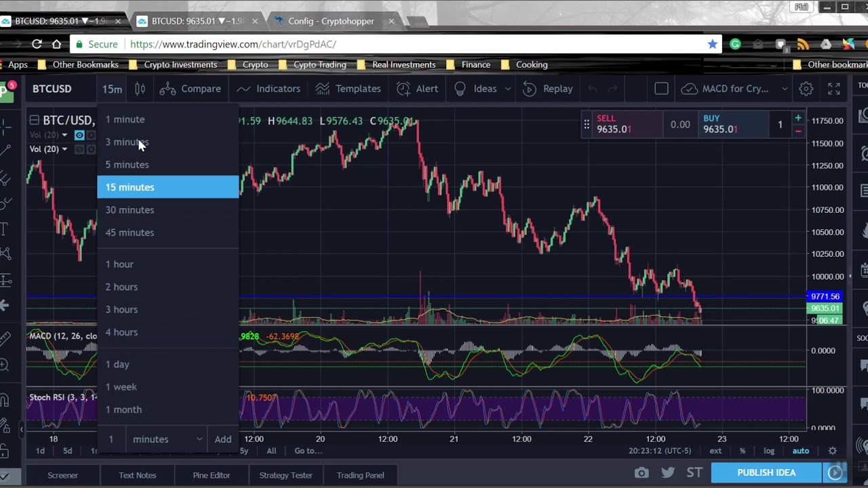Select 1 day interval
This screenshot has width=868, height=488.
point(168,364)
